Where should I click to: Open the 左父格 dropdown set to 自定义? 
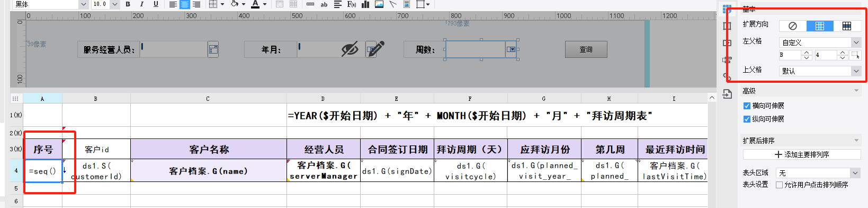[820, 42]
